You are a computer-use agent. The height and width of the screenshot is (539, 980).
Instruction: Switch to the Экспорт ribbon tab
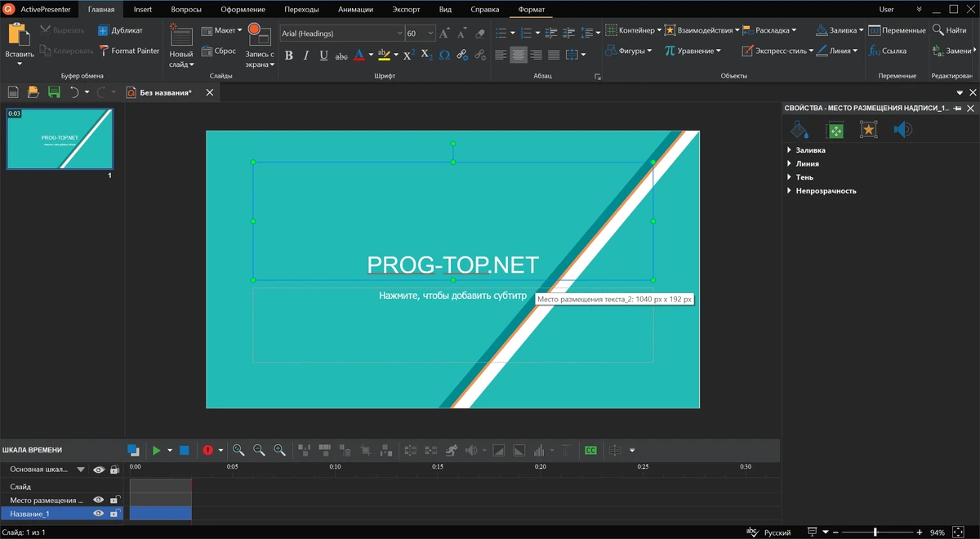(x=406, y=10)
